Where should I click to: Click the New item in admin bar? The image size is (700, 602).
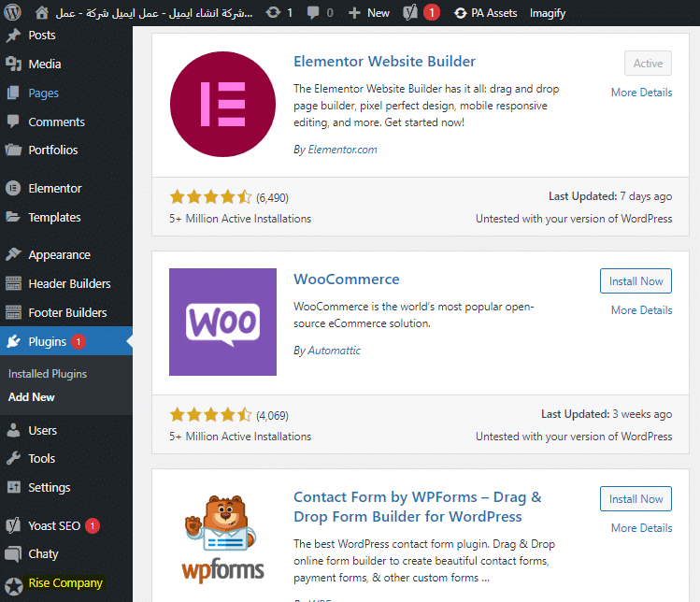(369, 13)
